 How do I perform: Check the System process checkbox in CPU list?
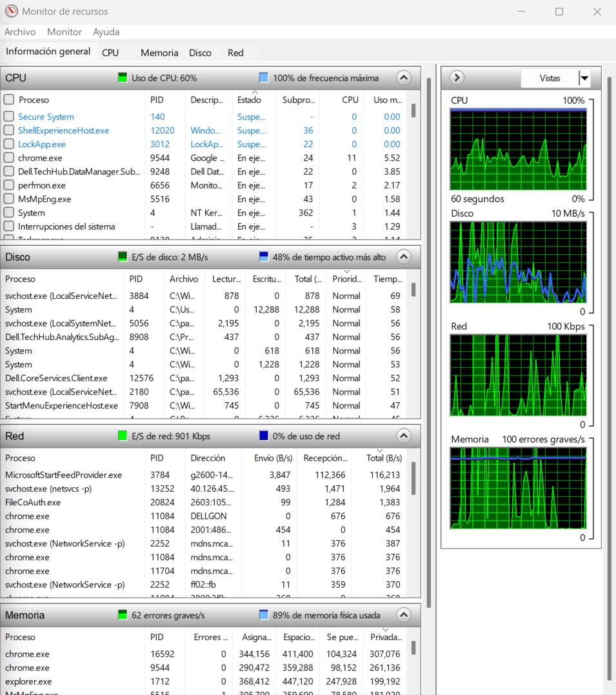click(x=9, y=213)
